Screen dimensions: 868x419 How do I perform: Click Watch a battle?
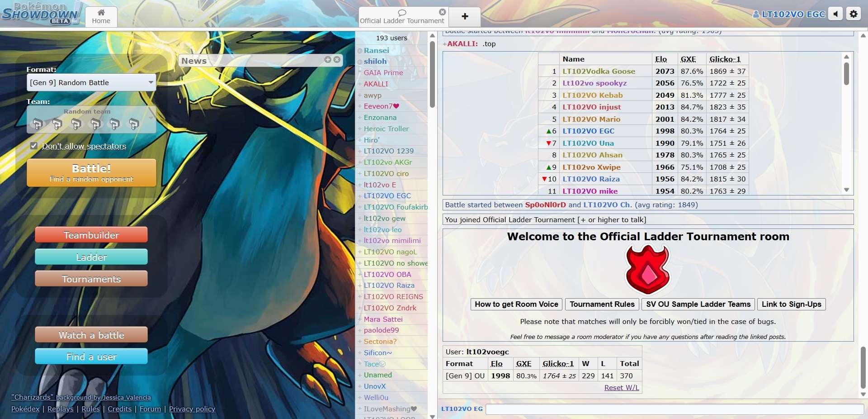click(x=91, y=335)
